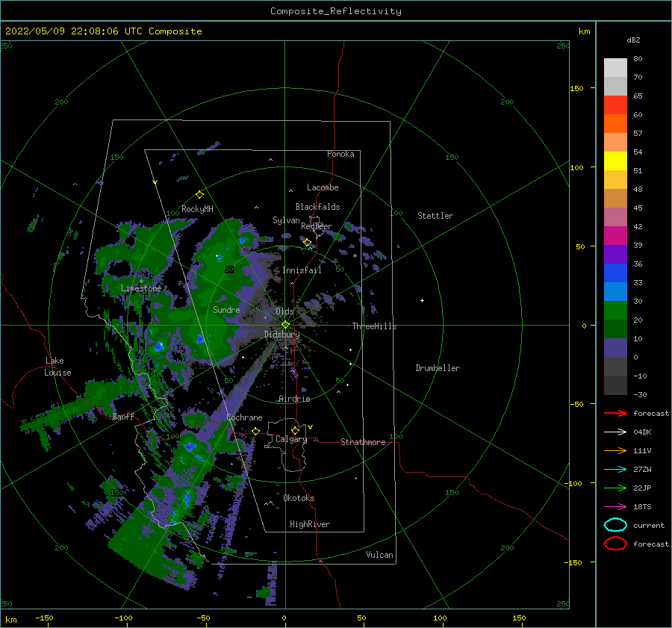Click the Olds town label
This screenshot has width=672, height=628.
coord(284,311)
